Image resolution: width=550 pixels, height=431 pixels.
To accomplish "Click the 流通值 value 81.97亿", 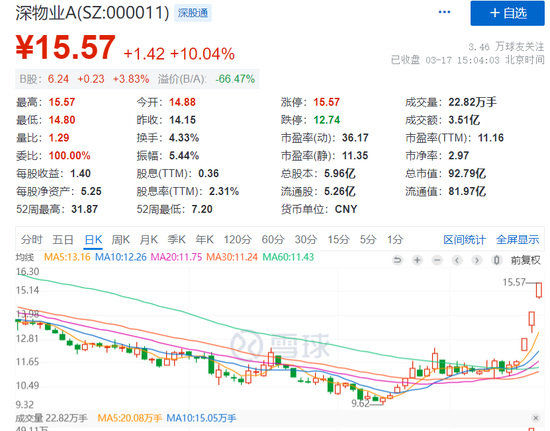I will 467,191.
